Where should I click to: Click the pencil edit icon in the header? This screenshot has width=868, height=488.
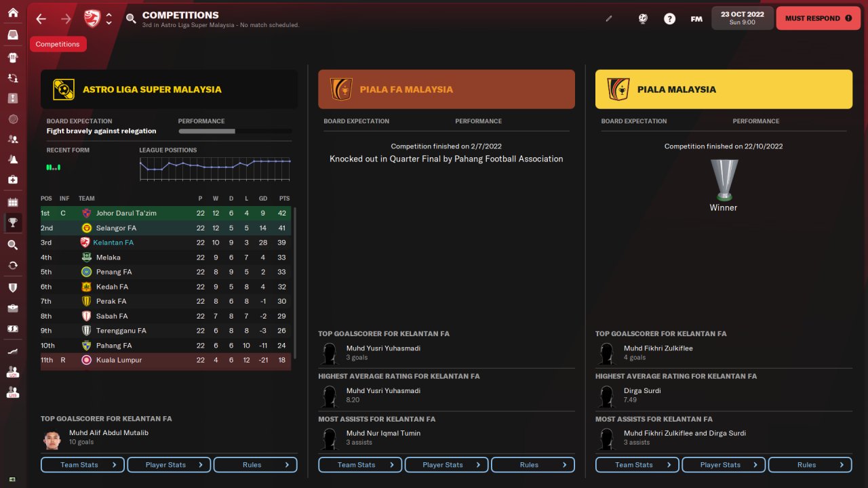click(x=609, y=19)
